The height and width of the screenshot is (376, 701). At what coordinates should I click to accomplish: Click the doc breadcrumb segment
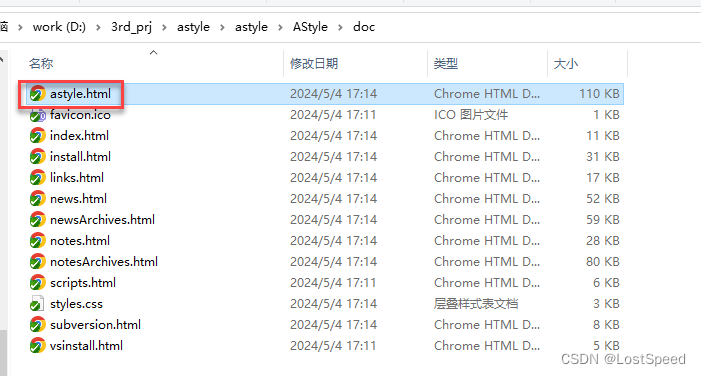364,27
